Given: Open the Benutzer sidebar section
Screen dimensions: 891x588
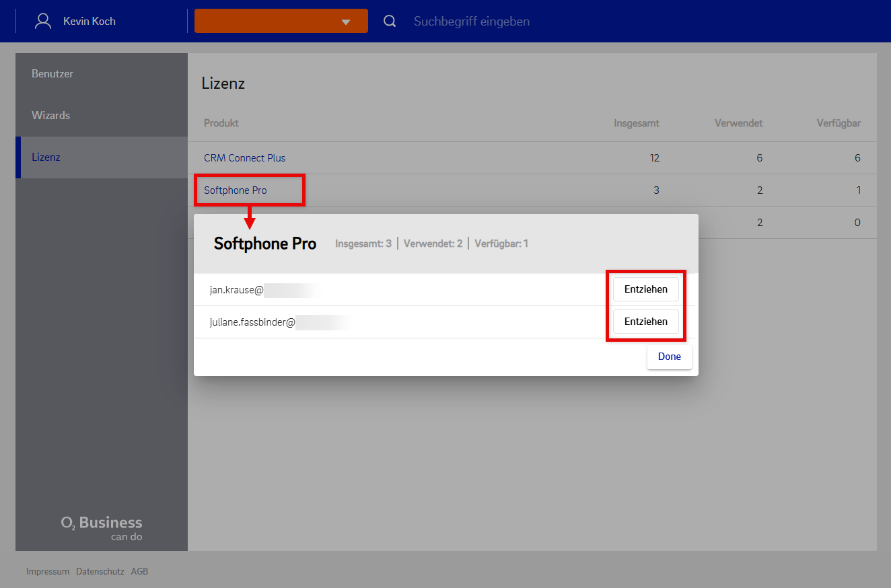Looking at the screenshot, I should pos(52,73).
